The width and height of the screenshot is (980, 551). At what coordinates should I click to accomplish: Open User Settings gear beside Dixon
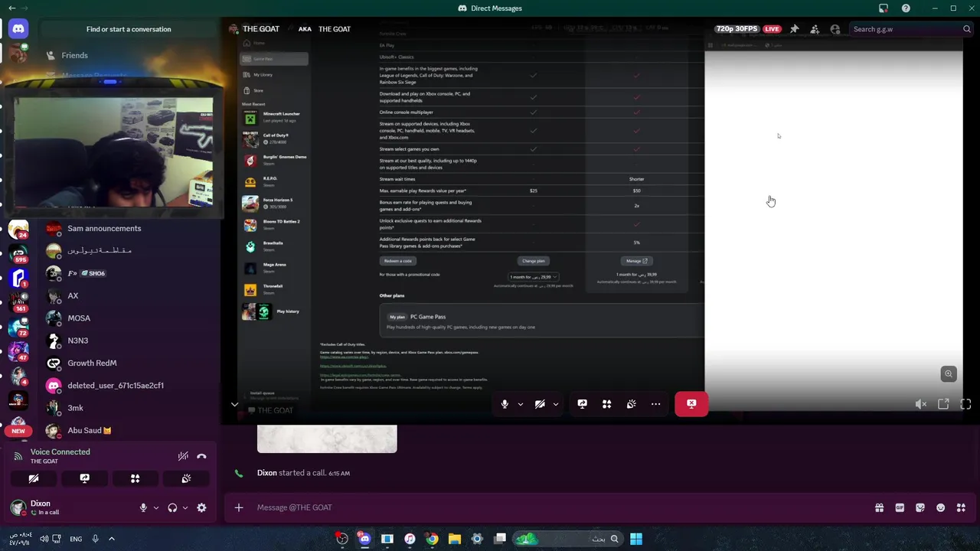coord(201,507)
